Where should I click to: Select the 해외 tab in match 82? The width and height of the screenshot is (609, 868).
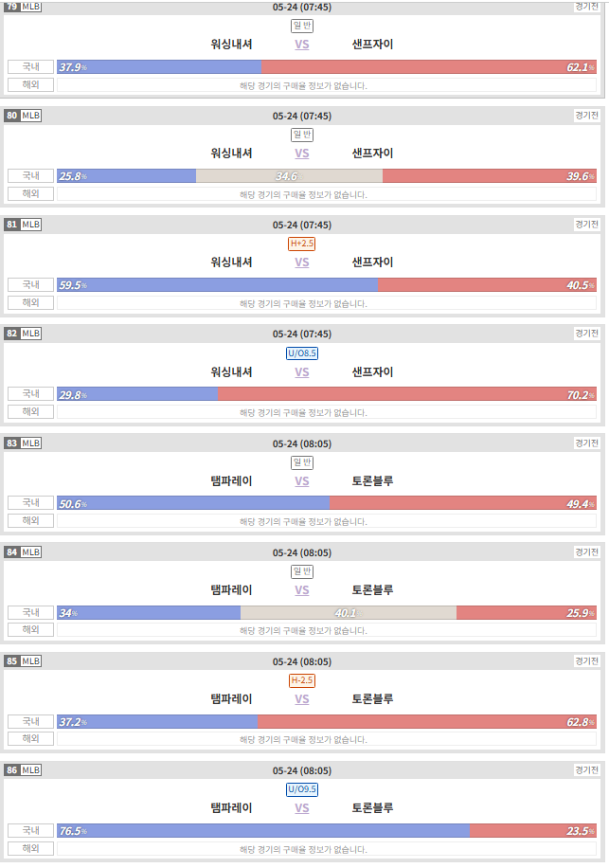30,412
